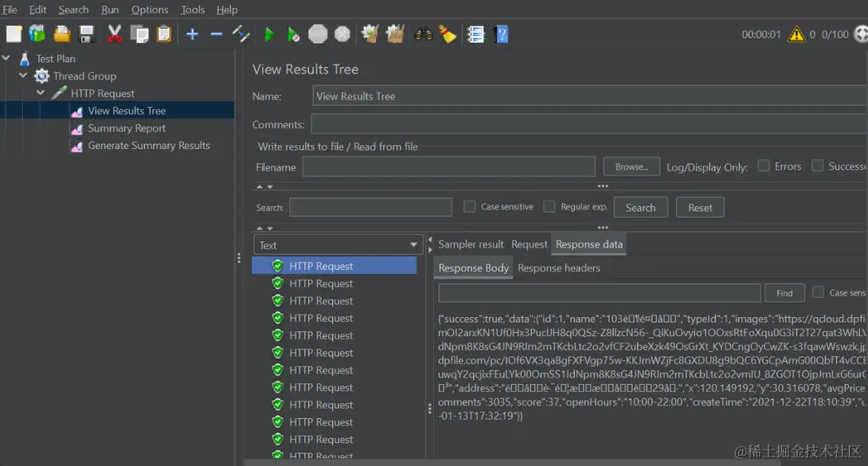Click the Open file folder icon

[62, 34]
